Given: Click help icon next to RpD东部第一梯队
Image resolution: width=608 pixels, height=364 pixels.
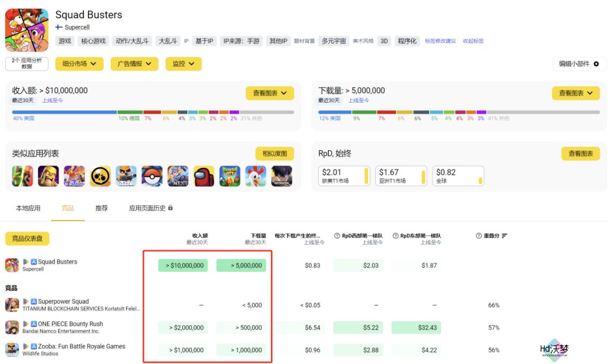Looking at the screenshot, I should pyautogui.click(x=396, y=236).
